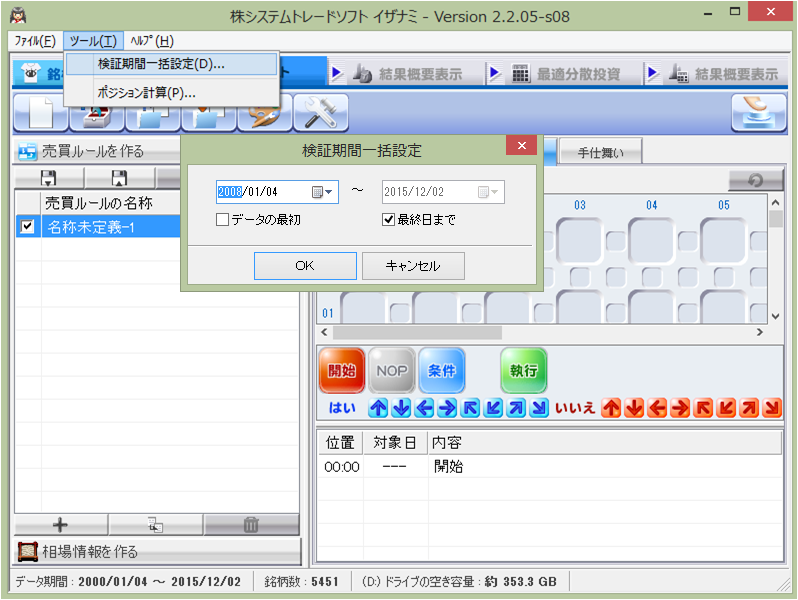Click the new blank document toolbar icon

coord(41,113)
